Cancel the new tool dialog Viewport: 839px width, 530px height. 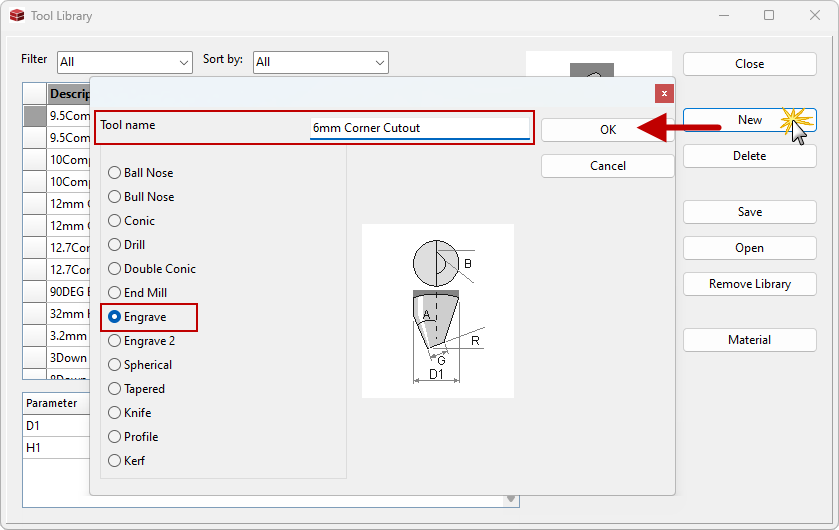(607, 166)
